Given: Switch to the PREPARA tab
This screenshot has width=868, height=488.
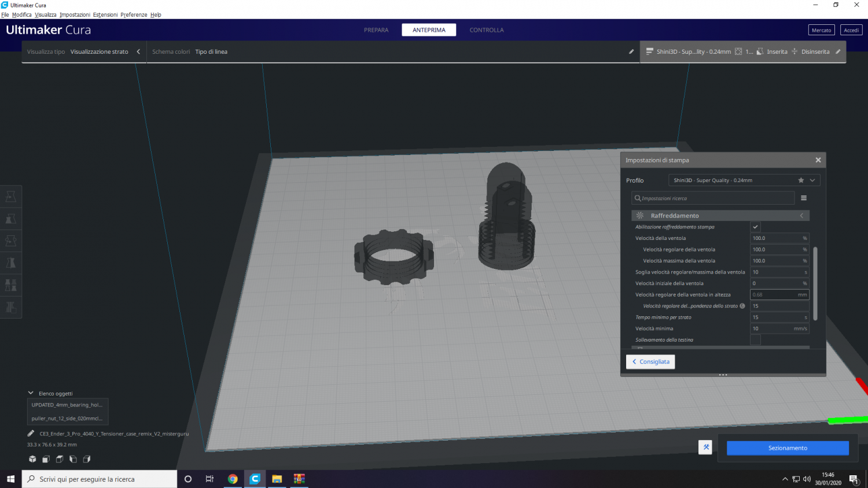Looking at the screenshot, I should click(x=376, y=30).
